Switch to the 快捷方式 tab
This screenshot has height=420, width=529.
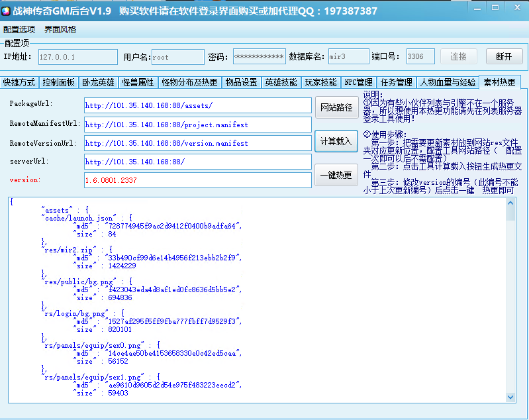coord(19,82)
